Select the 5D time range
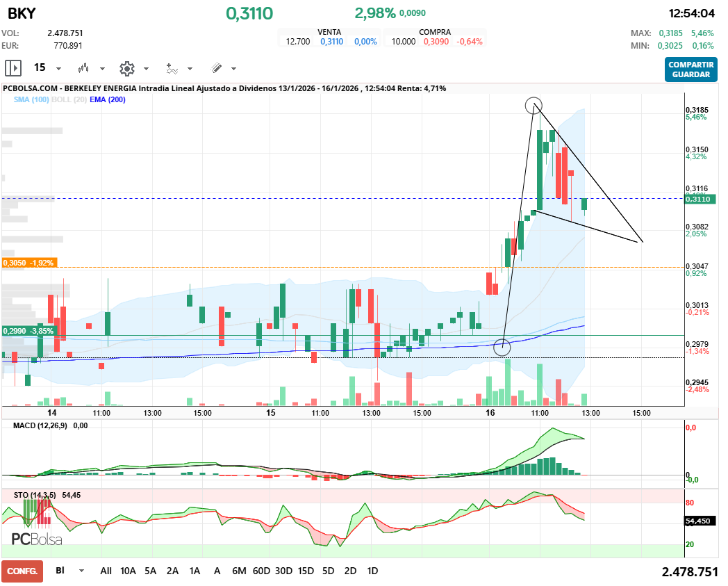Viewport: 728px width, 586px height. coord(329,571)
